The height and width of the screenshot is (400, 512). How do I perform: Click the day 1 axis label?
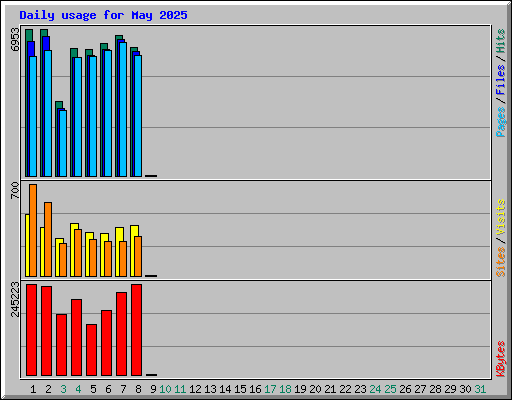coord(33,389)
